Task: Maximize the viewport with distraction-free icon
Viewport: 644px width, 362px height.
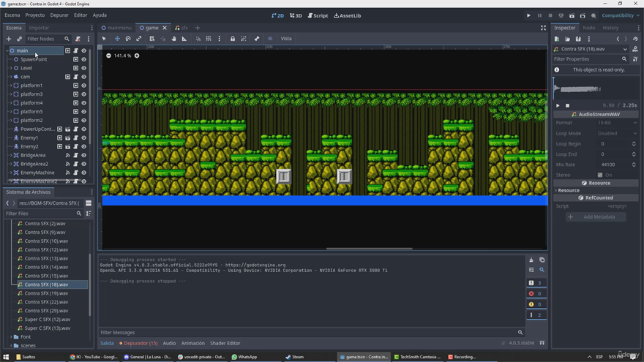Action: 543,28
